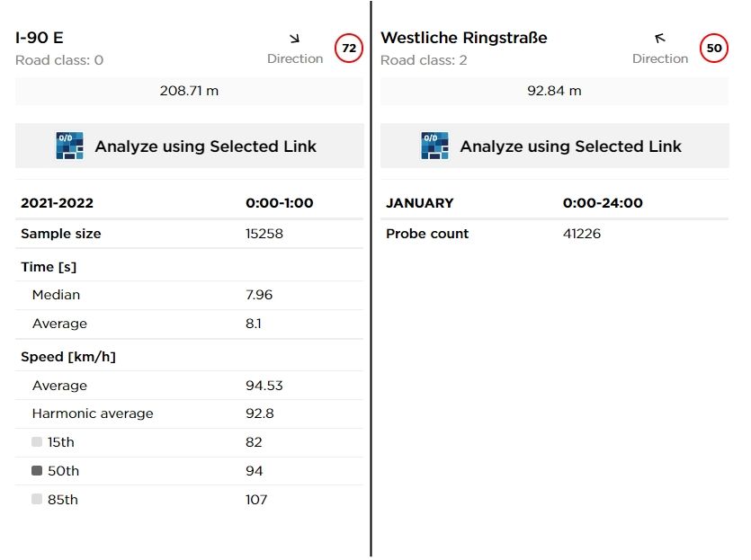Select the 208.71 m length bar
The width and height of the screenshot is (751, 560).
tap(190, 91)
